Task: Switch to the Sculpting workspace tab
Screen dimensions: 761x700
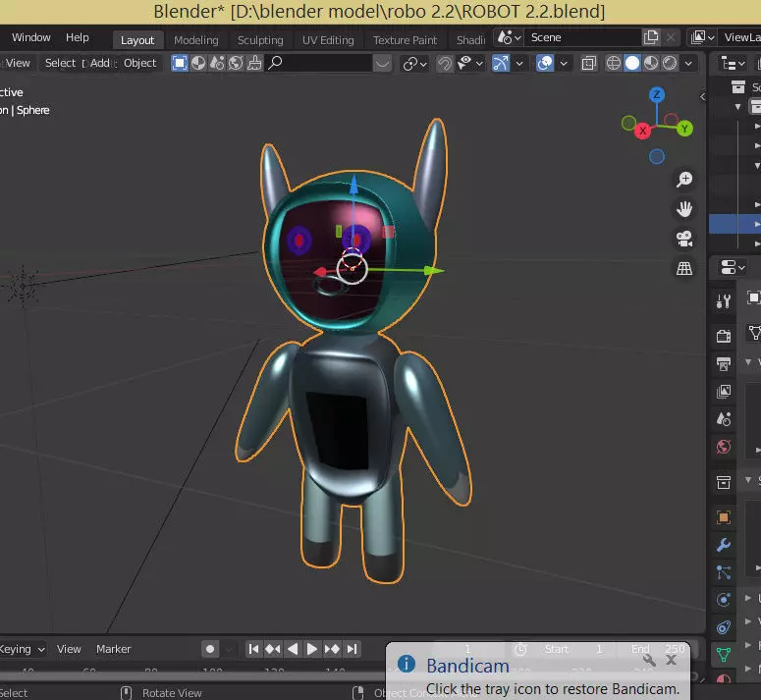Action: coord(260,40)
